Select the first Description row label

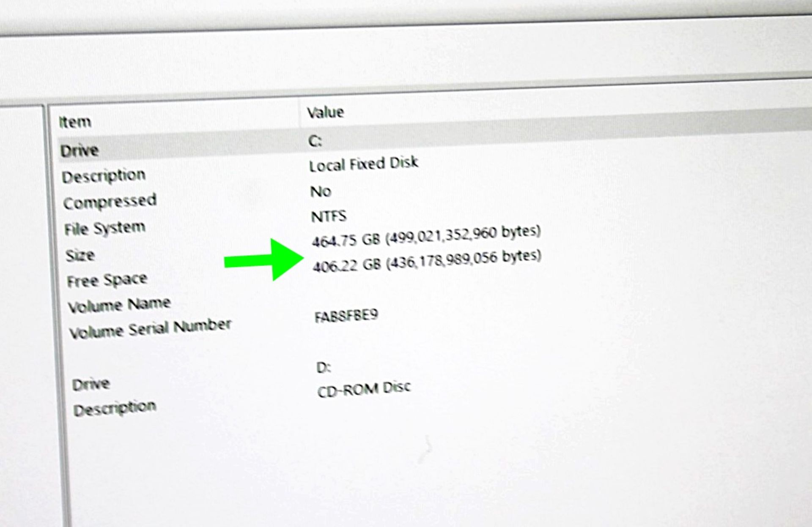point(104,176)
